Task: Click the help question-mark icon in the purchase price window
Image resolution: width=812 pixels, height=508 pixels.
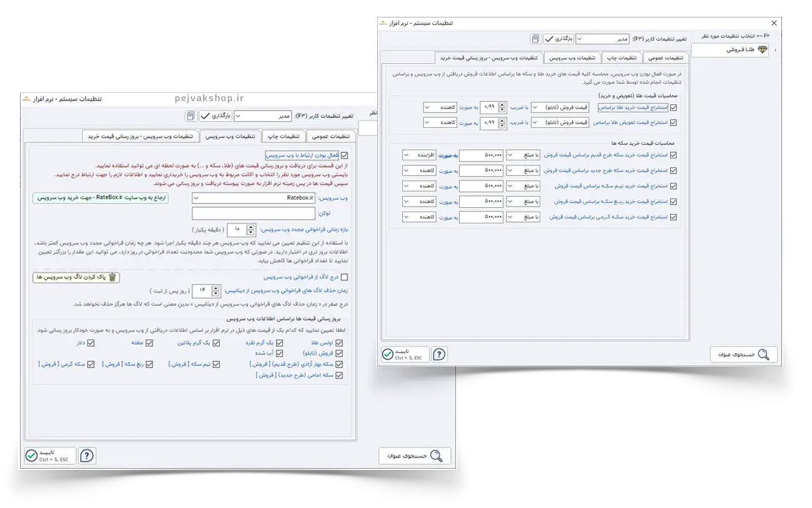Action: point(440,354)
